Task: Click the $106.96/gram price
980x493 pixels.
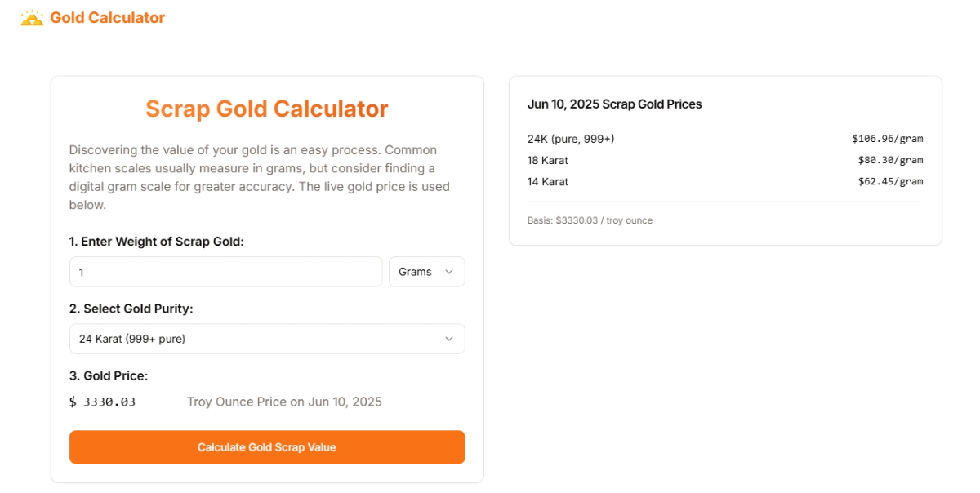Action: 887,139
